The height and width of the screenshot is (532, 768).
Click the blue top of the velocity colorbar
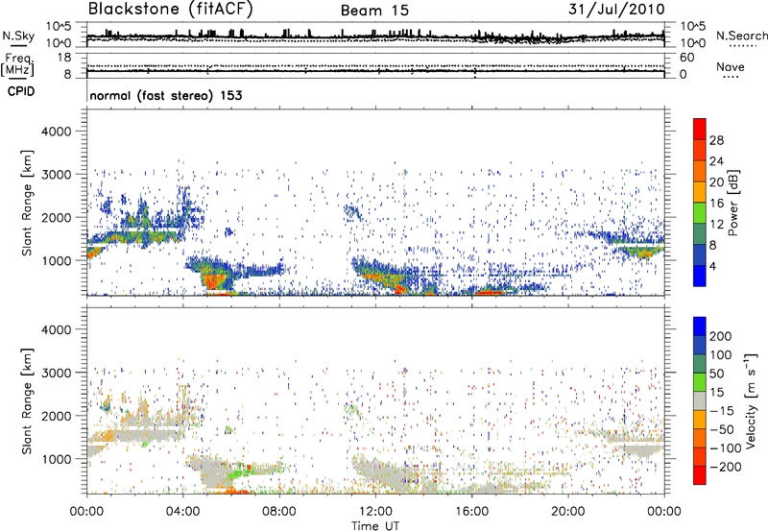pyautogui.click(x=700, y=326)
